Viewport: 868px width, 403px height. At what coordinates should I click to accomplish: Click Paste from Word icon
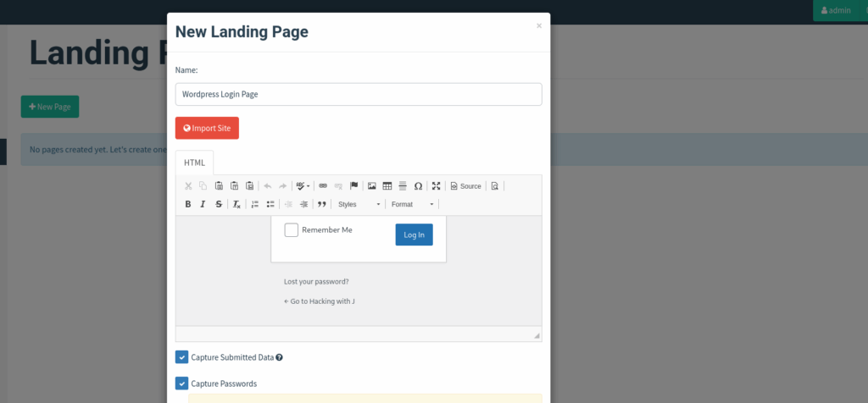[x=250, y=186]
